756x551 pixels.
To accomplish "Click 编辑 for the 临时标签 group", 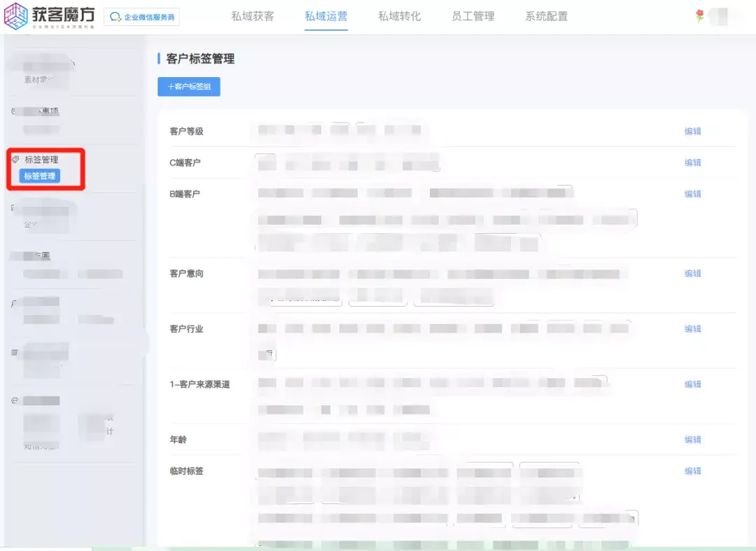I will pos(692,471).
